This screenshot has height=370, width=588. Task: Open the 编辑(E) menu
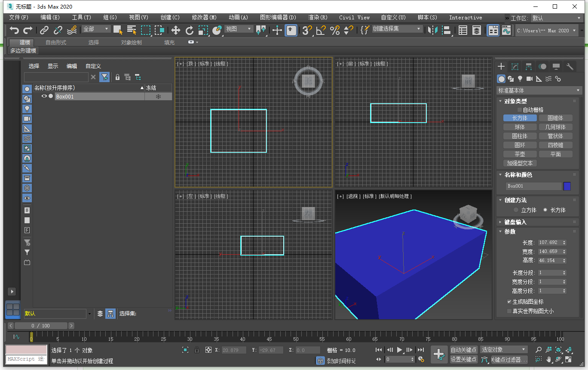(x=50, y=18)
